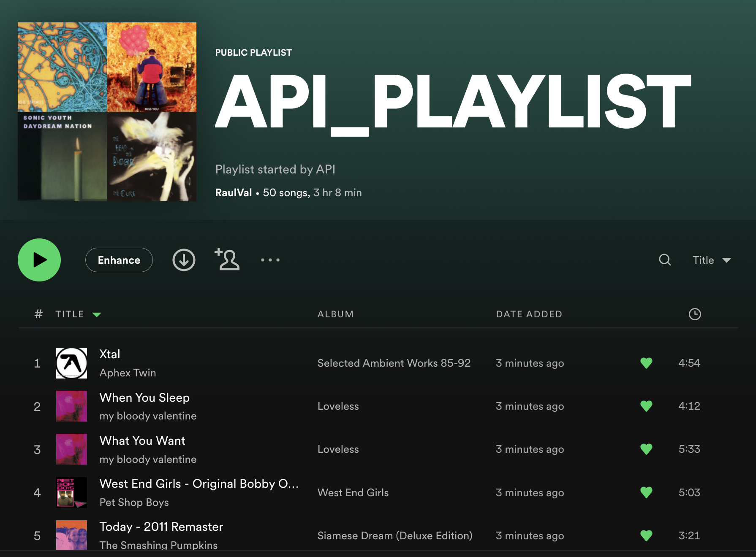The height and width of the screenshot is (557, 756).
Task: Open artist Aphex Twin
Action: [128, 373]
